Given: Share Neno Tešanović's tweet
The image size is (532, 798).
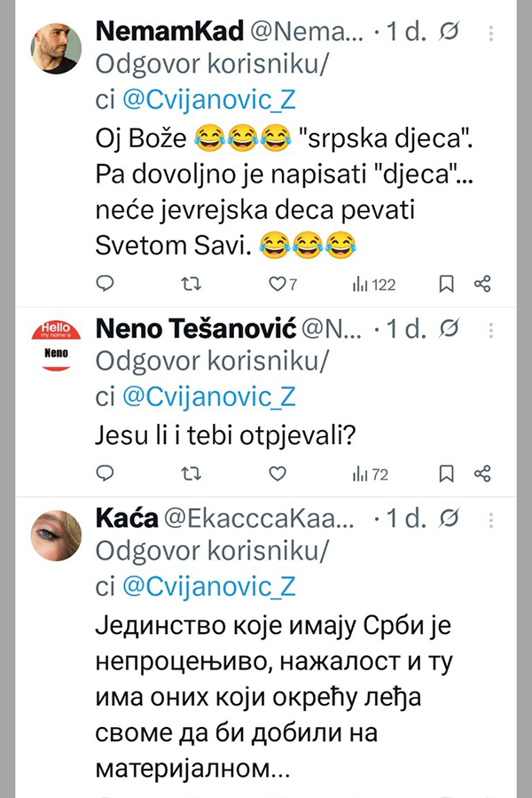Looking at the screenshot, I should pos(483,474).
